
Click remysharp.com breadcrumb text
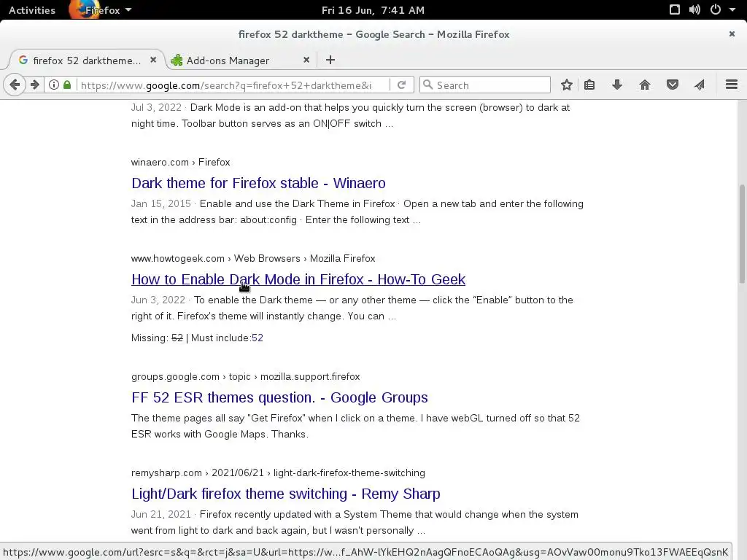click(x=166, y=472)
